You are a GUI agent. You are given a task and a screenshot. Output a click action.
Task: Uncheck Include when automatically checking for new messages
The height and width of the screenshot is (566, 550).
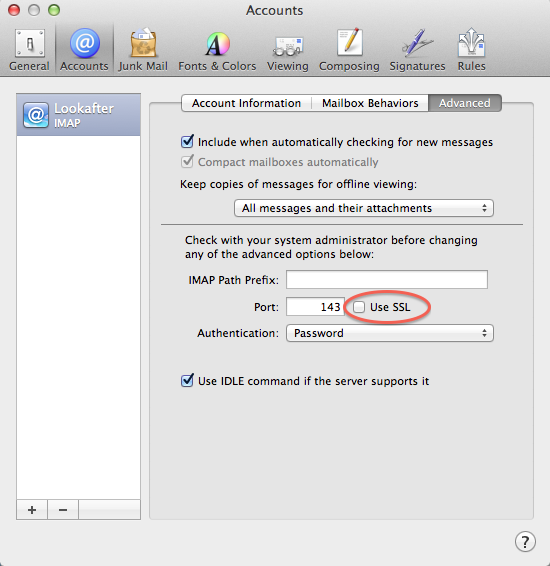pyautogui.click(x=187, y=142)
